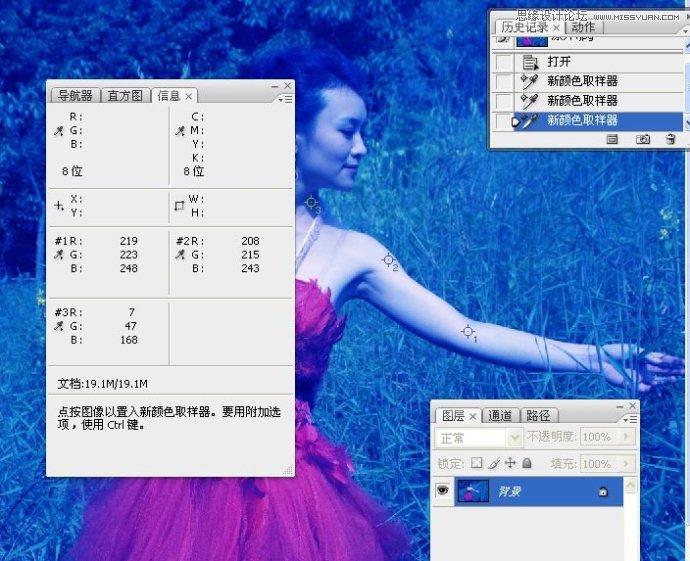
Task: Click the first 8 位 bit depth label
Action: pos(72,171)
